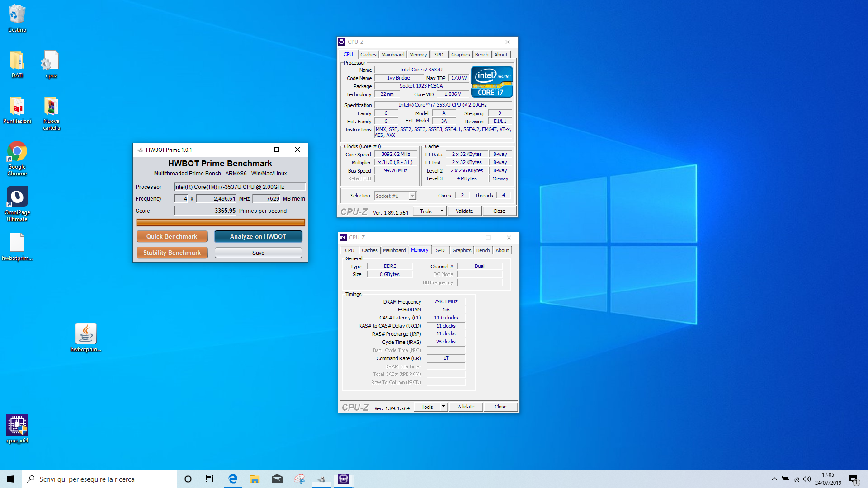Open Tools dropdown arrow in upper CPU-Z
This screenshot has height=488, width=868.
443,211
